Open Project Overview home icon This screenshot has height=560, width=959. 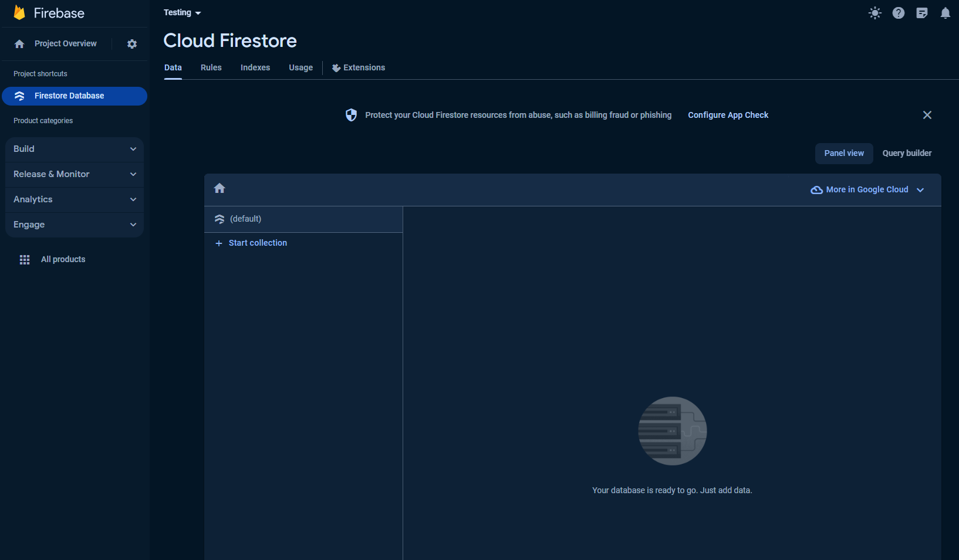(19, 44)
